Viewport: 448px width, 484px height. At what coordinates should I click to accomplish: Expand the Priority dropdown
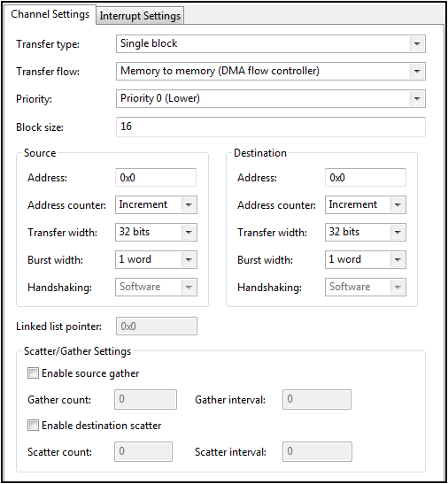click(x=271, y=98)
